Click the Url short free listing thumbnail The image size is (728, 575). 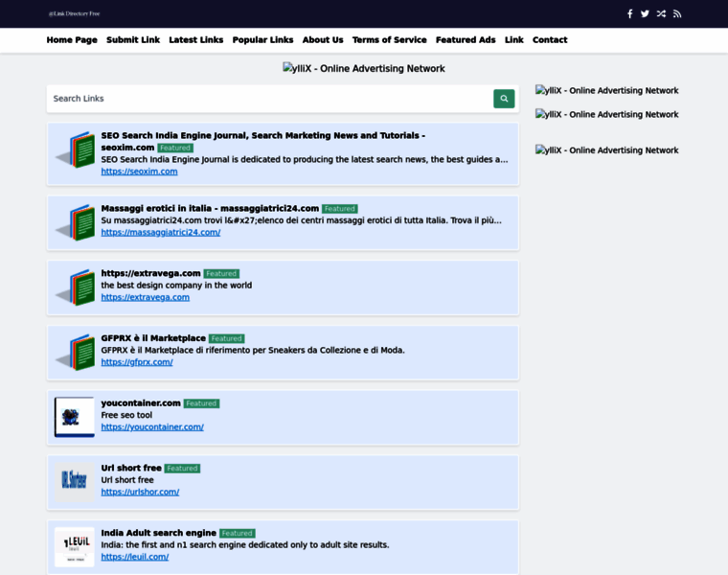pyautogui.click(x=75, y=482)
